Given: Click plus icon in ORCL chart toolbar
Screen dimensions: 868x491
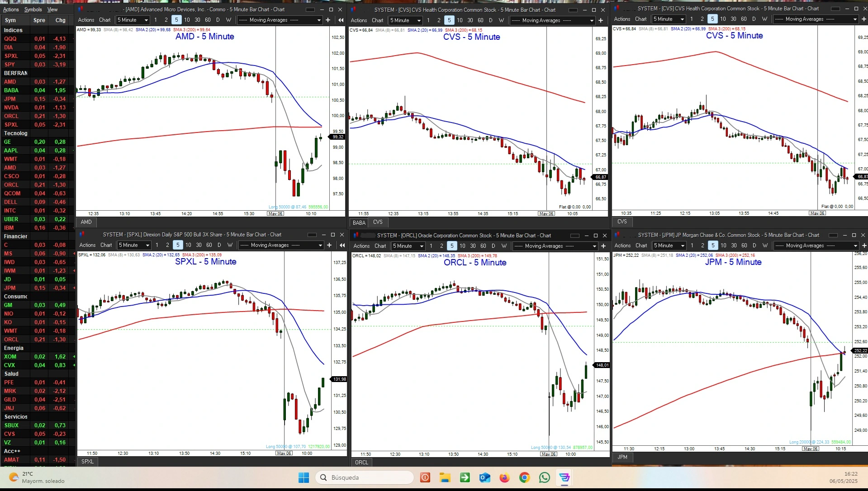Looking at the screenshot, I should [603, 246].
